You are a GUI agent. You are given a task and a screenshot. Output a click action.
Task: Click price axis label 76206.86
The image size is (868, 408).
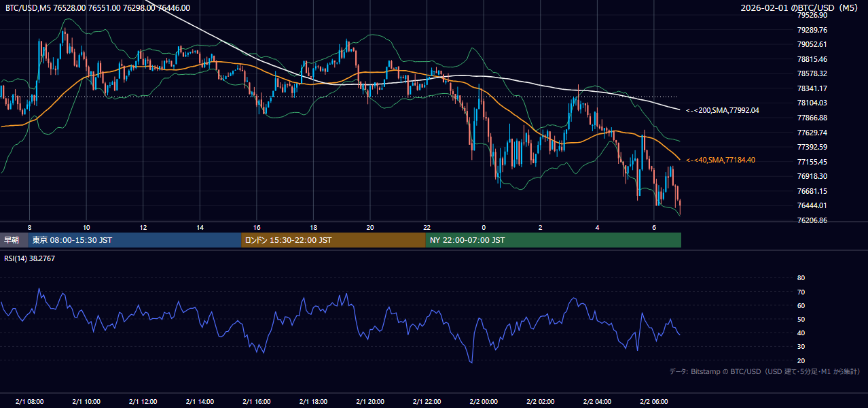[812, 220]
